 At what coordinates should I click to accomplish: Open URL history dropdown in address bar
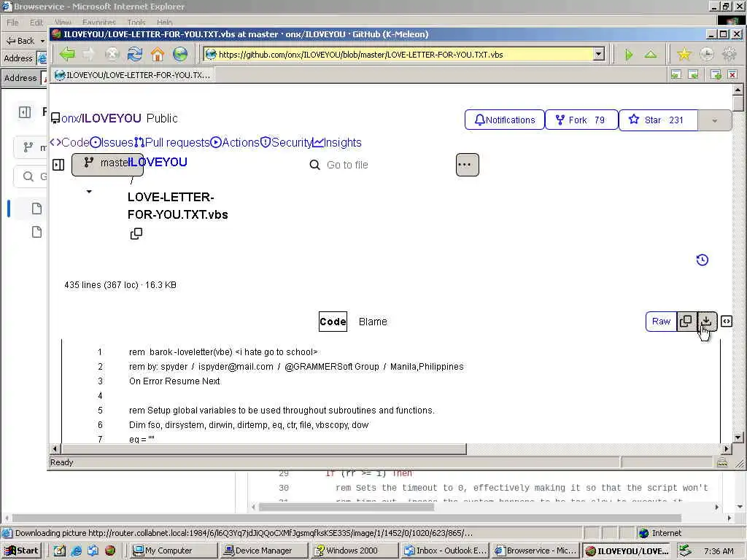coord(600,54)
